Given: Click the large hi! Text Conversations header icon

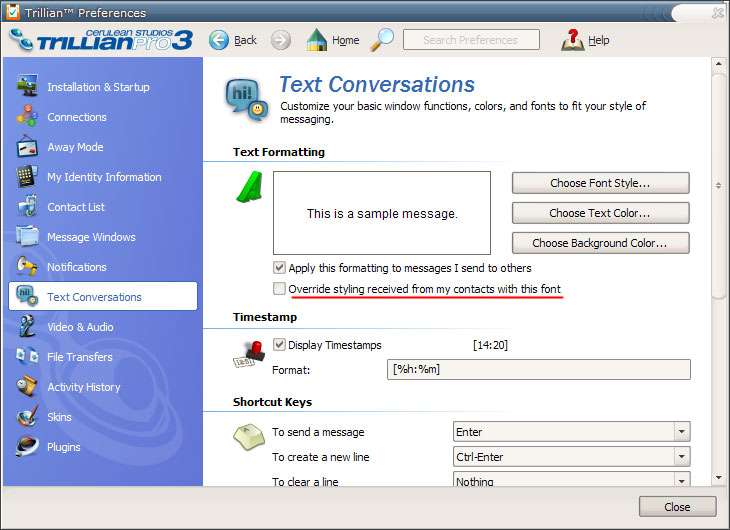Looking at the screenshot, I should [247, 100].
